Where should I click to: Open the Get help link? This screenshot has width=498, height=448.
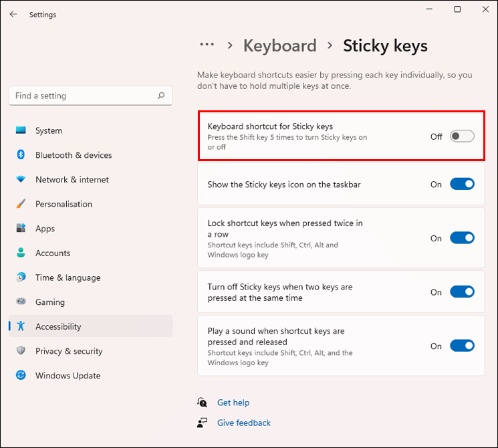pos(233,403)
